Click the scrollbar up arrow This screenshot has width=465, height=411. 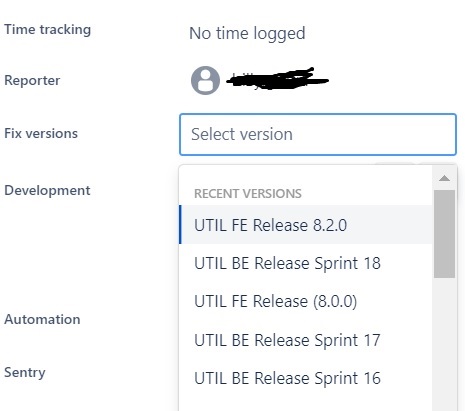(x=444, y=178)
